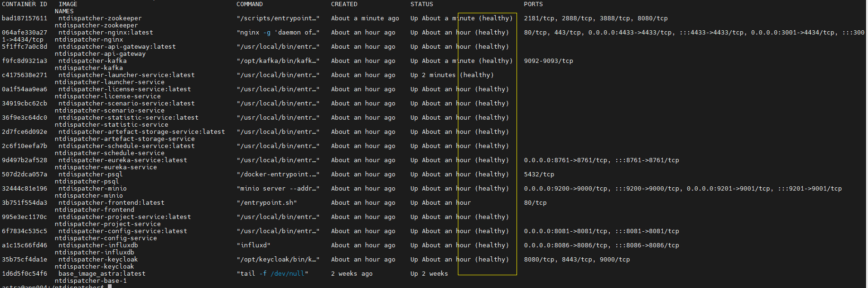Image resolution: width=868 pixels, height=288 pixels.
Task: Click the "/entrypoint.sh" frontend command
Action: pyautogui.click(x=267, y=203)
